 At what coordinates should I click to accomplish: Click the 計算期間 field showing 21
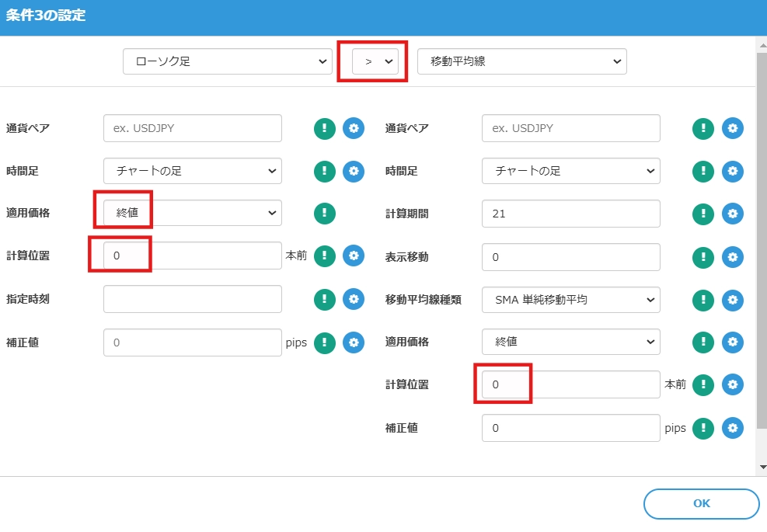coord(570,214)
